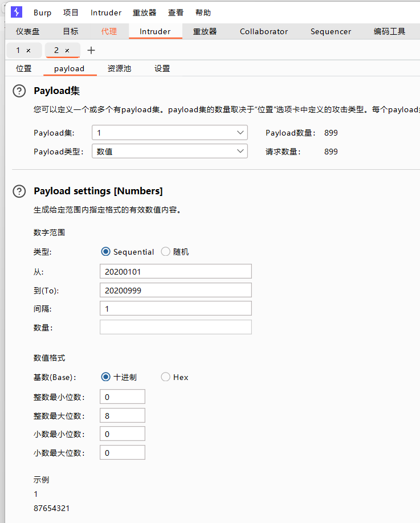Open the 查看 menu
The height and width of the screenshot is (523, 420).
[x=176, y=13]
